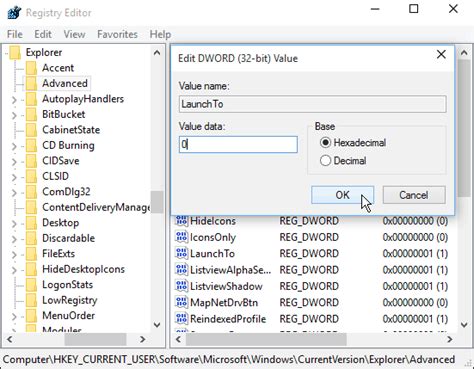Click the values pane scroll-right arrow
The height and width of the screenshot is (369, 474).
coord(450,340)
